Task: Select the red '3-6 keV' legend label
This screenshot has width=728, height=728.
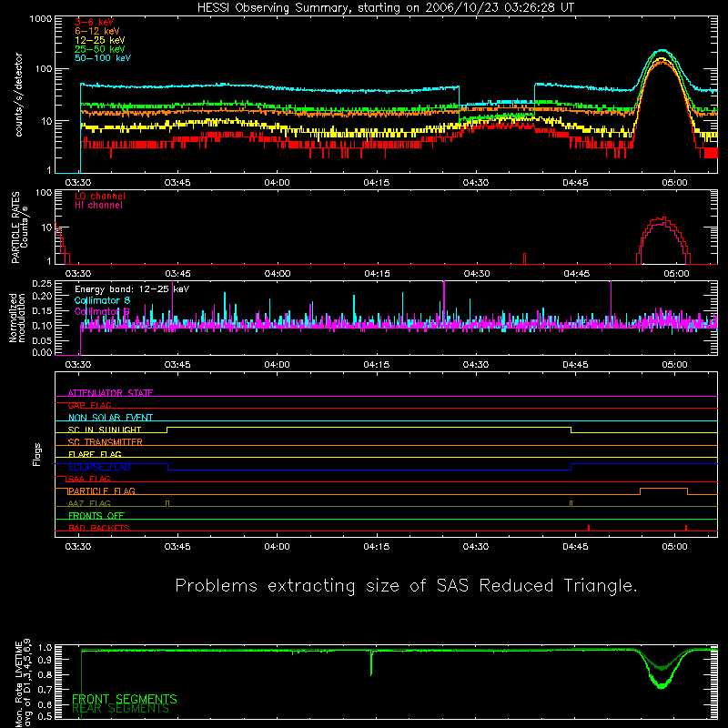Action: 94,22
